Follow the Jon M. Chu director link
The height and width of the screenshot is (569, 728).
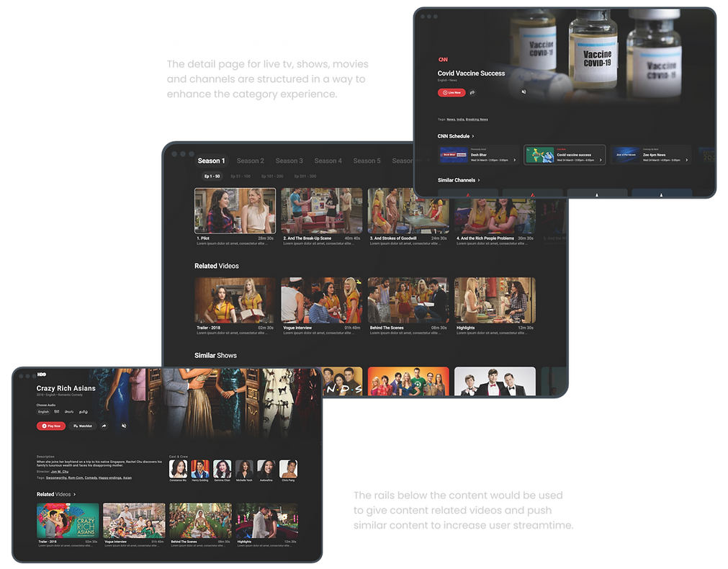point(60,472)
